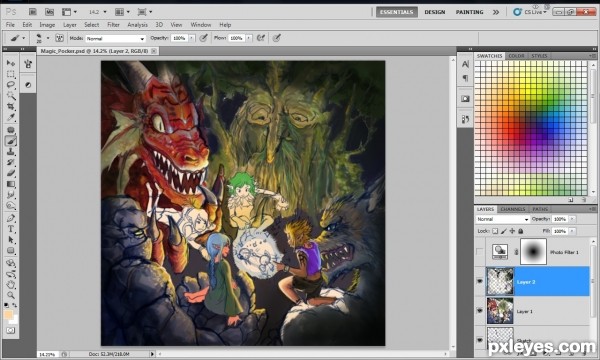Toggle lock image pixels

(504, 231)
